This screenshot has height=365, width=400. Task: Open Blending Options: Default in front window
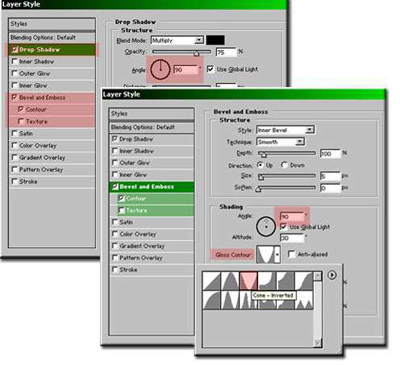(x=152, y=127)
